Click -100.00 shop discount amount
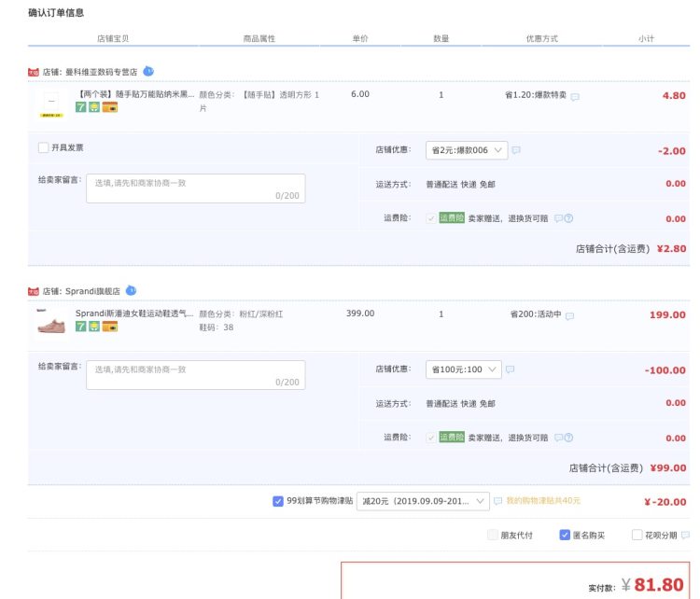Screen dimensions: 700x599 click(665, 370)
